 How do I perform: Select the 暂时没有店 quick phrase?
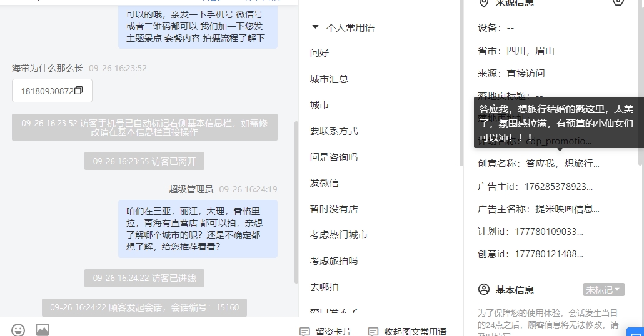334,209
